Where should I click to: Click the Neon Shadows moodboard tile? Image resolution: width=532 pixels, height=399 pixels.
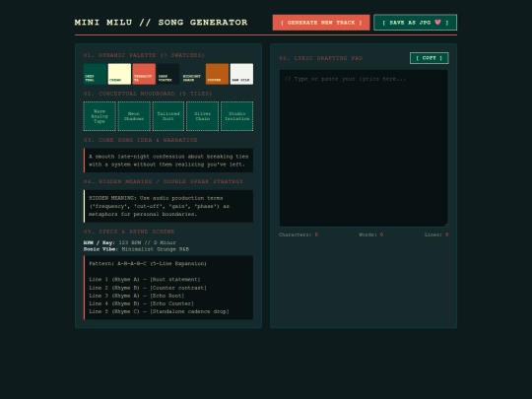(x=134, y=116)
